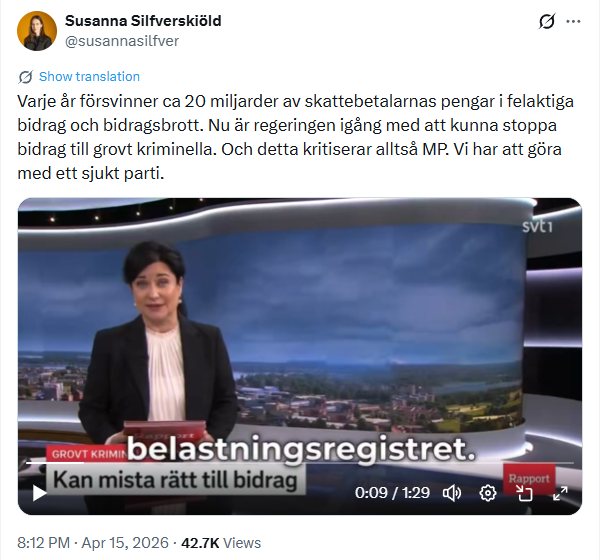Click the translate icon beside Show translation
Image resolution: width=605 pixels, height=560 pixels.
click(25, 77)
